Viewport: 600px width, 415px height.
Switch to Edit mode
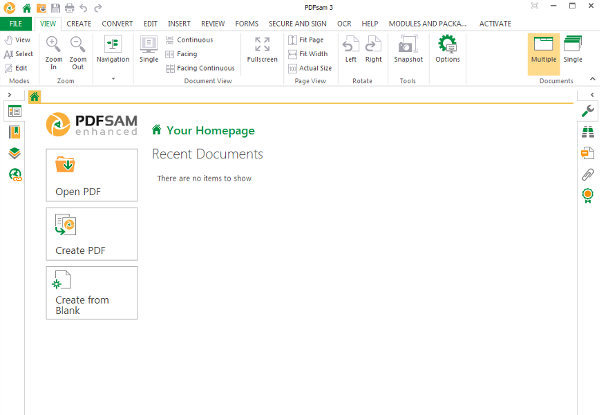click(x=16, y=68)
